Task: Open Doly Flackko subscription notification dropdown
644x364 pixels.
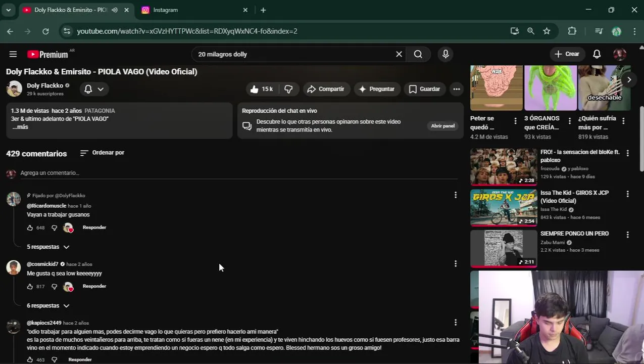Action: (x=94, y=89)
